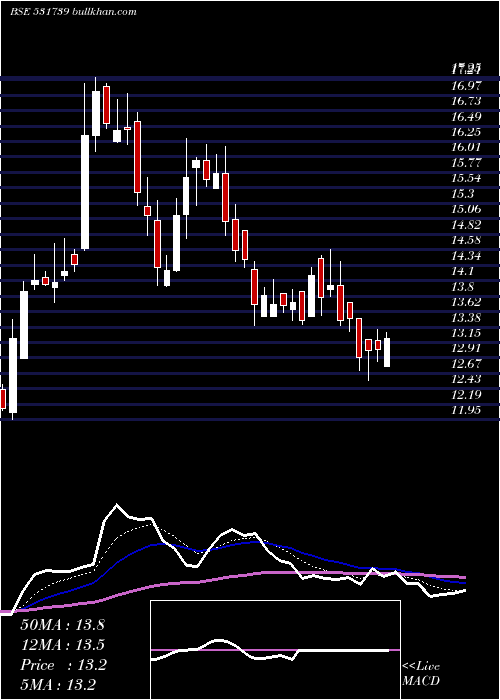Click the 15.54 price axis label
500x700 pixels.
(467, 178)
